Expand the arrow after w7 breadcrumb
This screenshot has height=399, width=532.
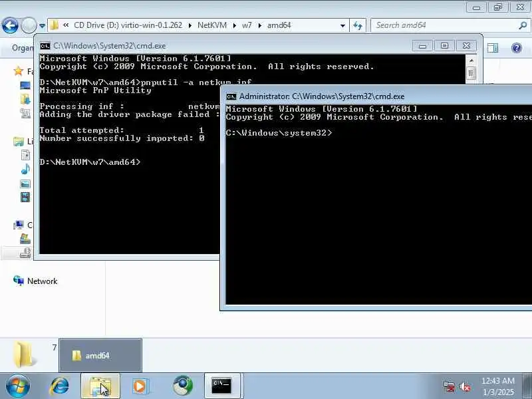click(x=259, y=25)
